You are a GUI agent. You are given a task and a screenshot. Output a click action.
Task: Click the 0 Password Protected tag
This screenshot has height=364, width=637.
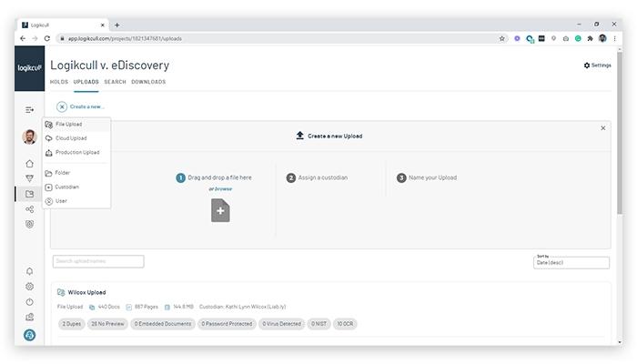[227, 324]
